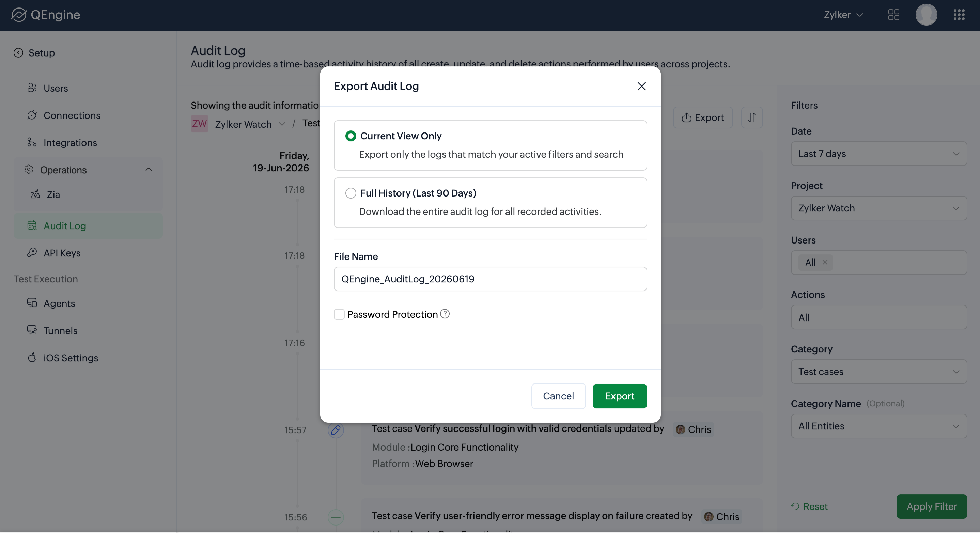Image resolution: width=980 pixels, height=533 pixels.
Task: Click the QEngine logo icon
Action: (x=19, y=15)
